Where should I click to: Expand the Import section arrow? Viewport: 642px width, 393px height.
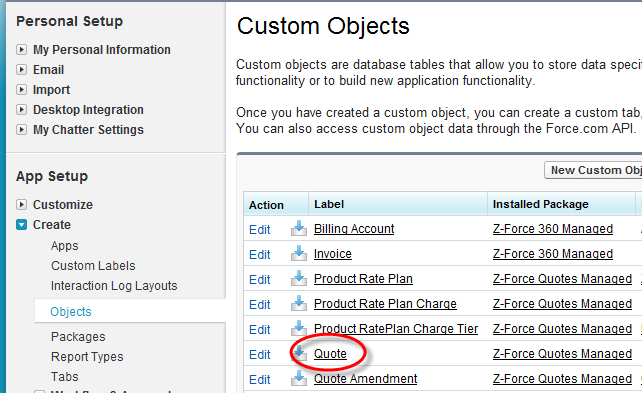click(21, 89)
